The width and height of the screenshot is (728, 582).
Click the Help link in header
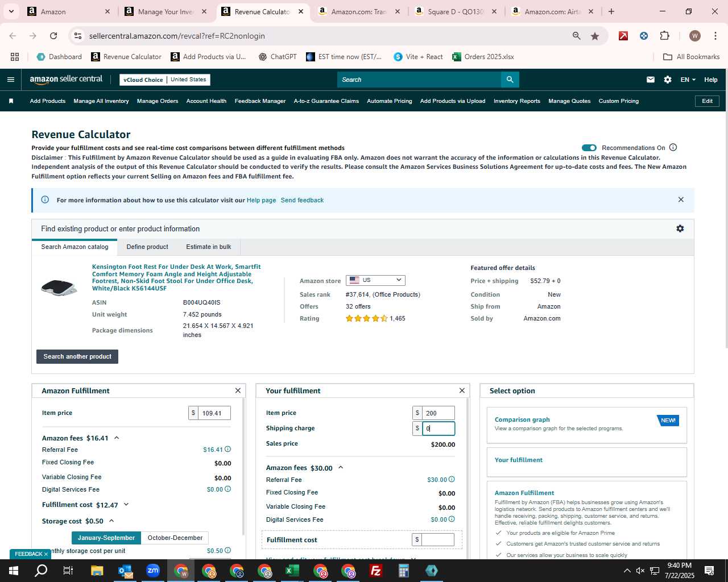pyautogui.click(x=711, y=80)
